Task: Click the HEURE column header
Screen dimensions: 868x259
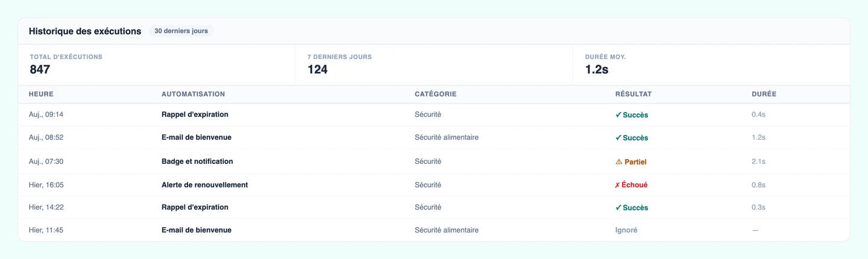Action: coord(41,94)
